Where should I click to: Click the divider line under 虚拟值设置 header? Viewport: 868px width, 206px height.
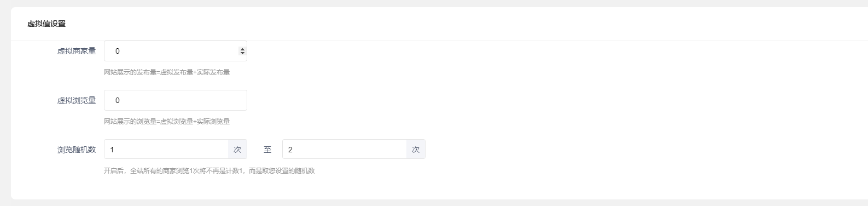click(439, 40)
